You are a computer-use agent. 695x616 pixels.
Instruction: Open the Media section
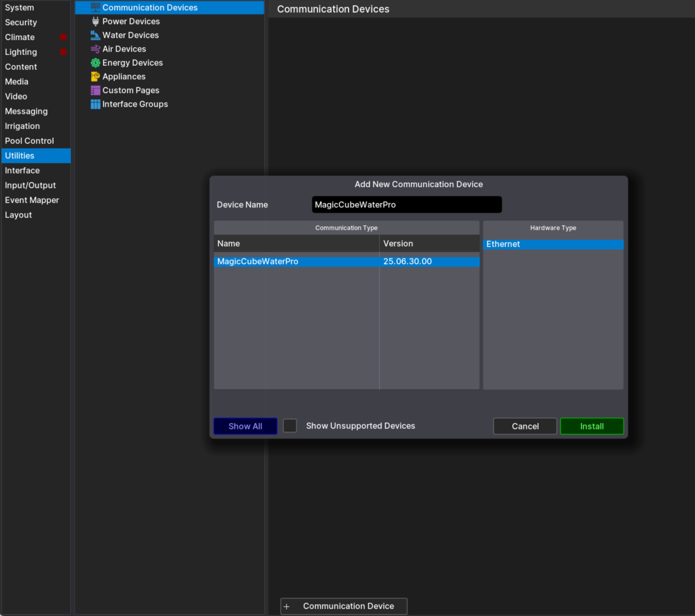[36, 82]
